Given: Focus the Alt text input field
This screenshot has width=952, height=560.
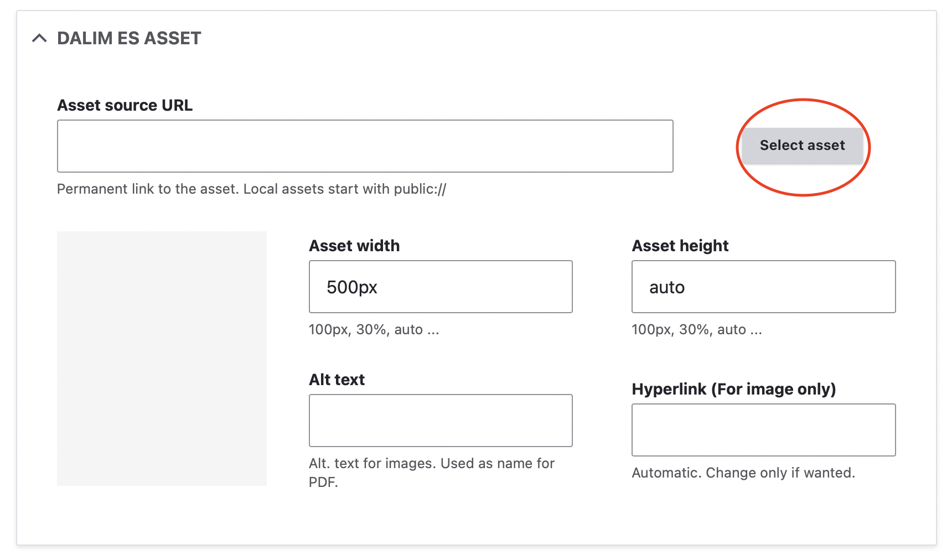Looking at the screenshot, I should 441,421.
